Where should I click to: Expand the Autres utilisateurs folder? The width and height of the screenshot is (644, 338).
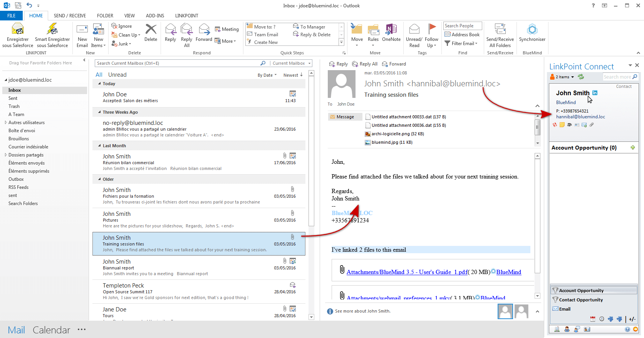[6, 123]
